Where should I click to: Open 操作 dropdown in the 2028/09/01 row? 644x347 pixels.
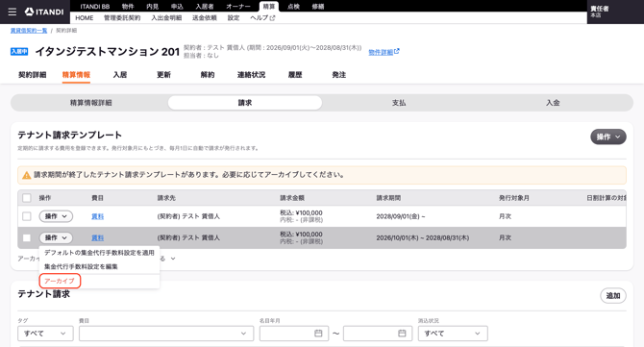pyautogui.click(x=56, y=216)
